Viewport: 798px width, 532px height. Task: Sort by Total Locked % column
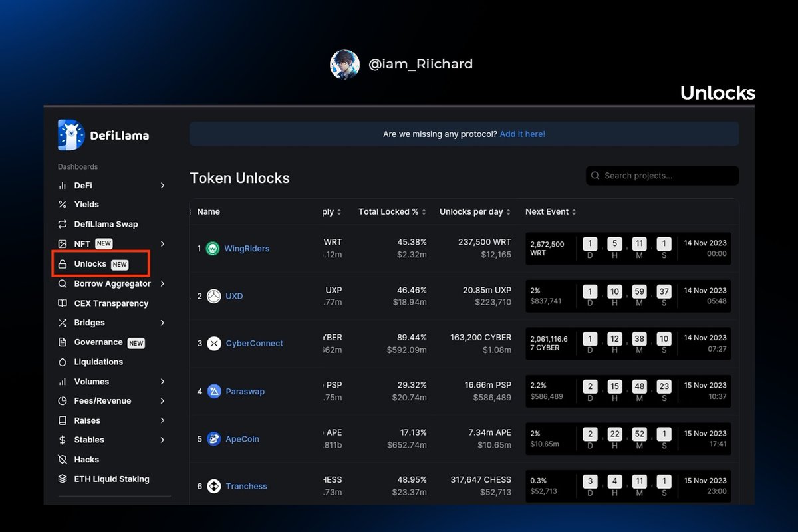pos(392,212)
